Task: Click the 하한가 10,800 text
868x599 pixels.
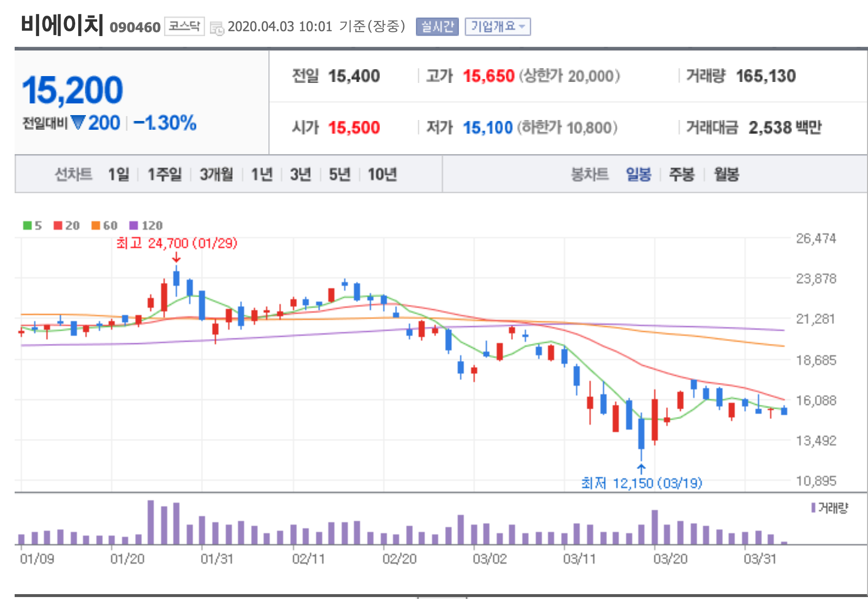Action: coord(567,128)
